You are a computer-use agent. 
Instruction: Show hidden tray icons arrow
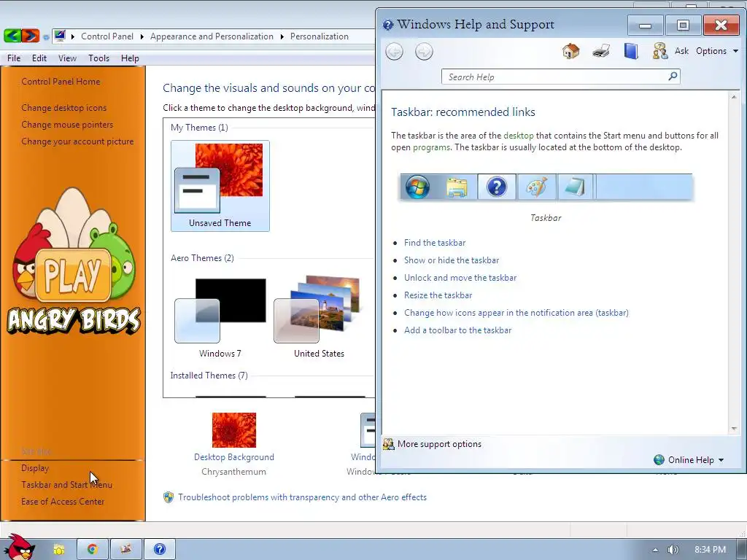(656, 550)
